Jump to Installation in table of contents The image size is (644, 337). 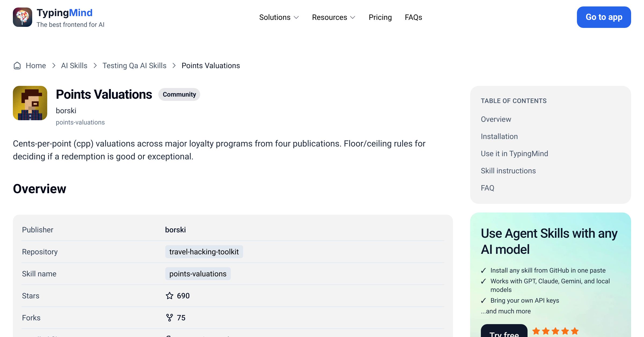[x=499, y=137]
